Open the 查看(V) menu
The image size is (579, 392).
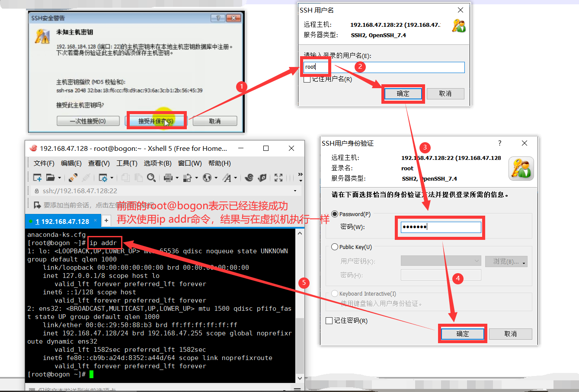click(99, 163)
